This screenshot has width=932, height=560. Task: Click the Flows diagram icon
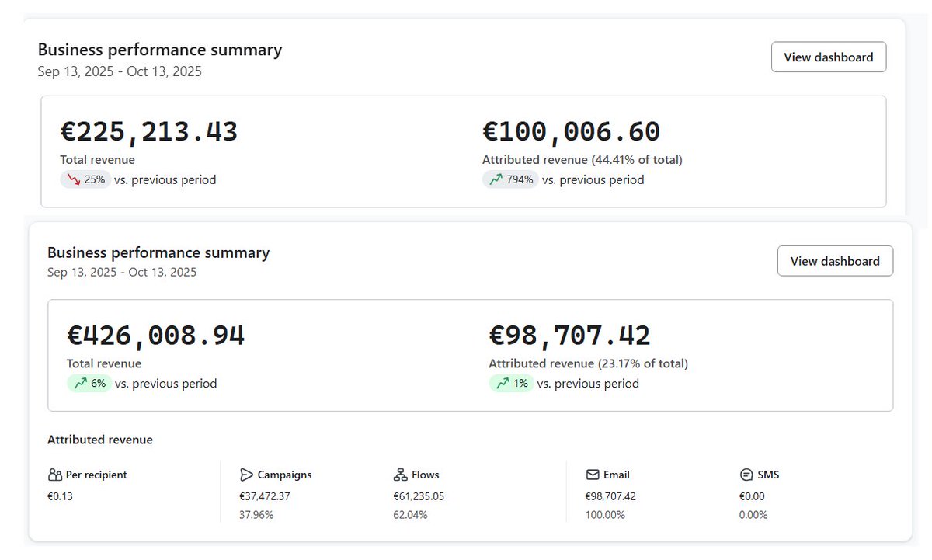(401, 475)
